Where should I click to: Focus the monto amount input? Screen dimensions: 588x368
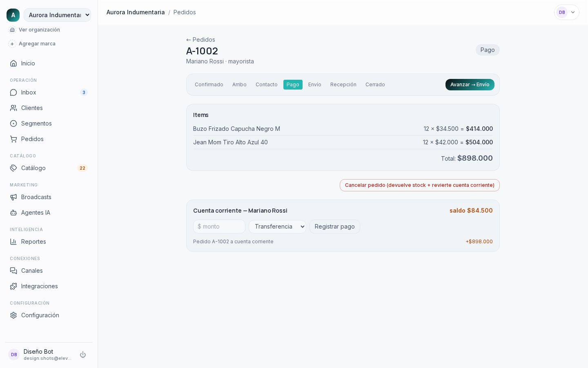coord(219,227)
